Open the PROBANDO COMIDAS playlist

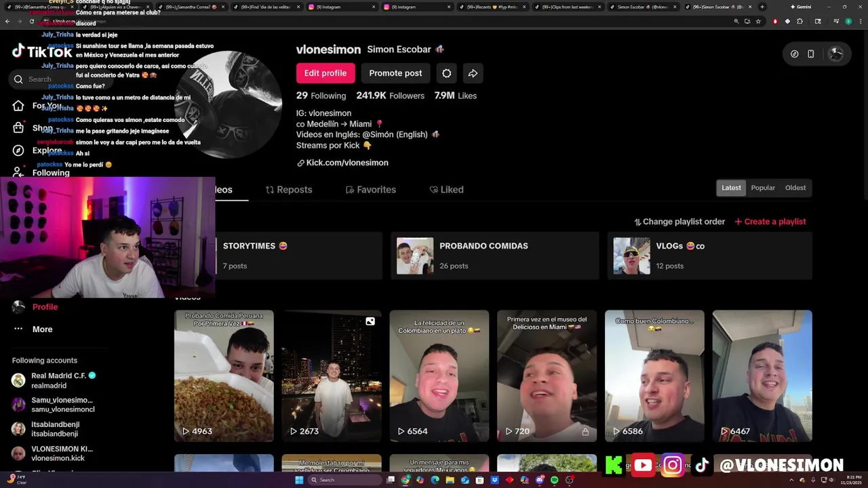(495, 256)
